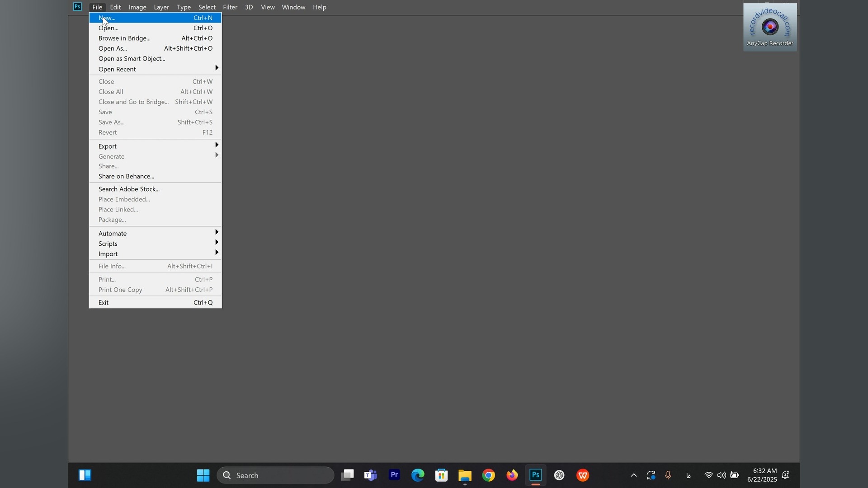Open Firefox browser from taskbar

pyautogui.click(x=512, y=475)
